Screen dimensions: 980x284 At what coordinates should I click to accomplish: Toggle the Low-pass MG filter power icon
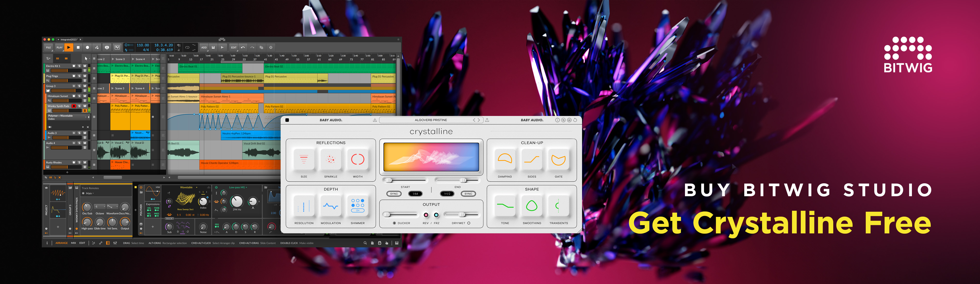[x=216, y=187]
